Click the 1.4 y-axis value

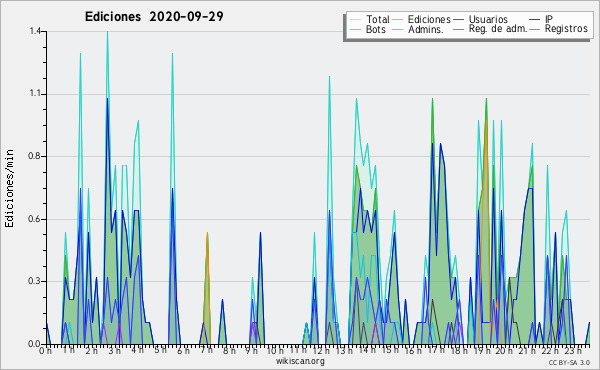pyautogui.click(x=35, y=31)
